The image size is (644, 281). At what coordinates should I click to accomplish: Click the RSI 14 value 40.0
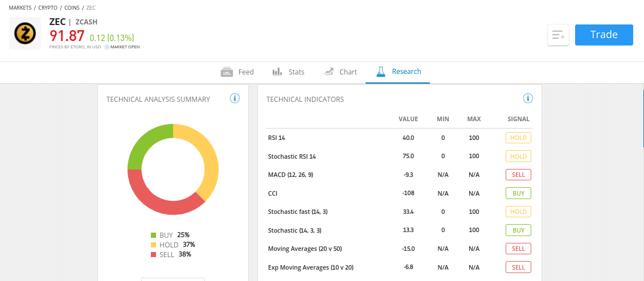pyautogui.click(x=409, y=138)
